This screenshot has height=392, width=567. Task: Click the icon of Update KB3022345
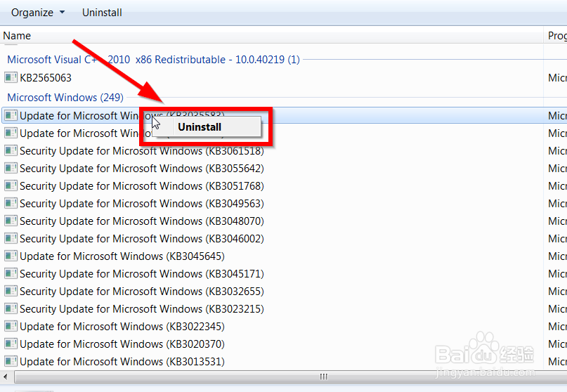click(x=11, y=326)
